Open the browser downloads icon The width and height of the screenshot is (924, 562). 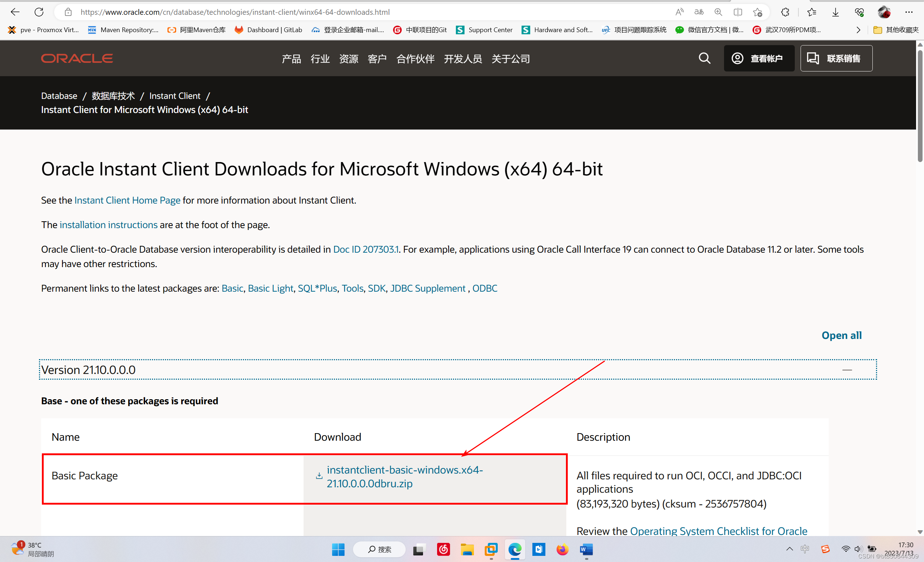coord(835,12)
